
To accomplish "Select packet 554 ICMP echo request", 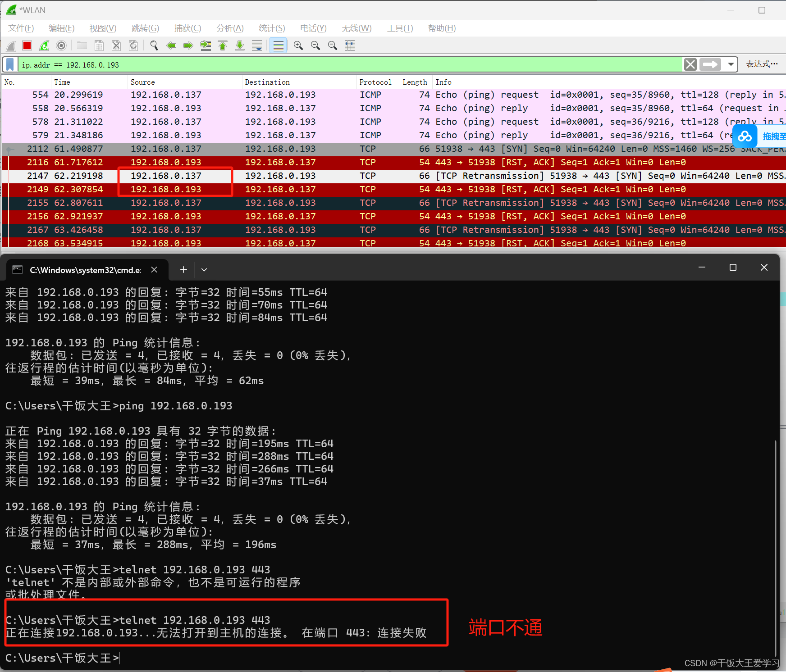I will pos(393,95).
